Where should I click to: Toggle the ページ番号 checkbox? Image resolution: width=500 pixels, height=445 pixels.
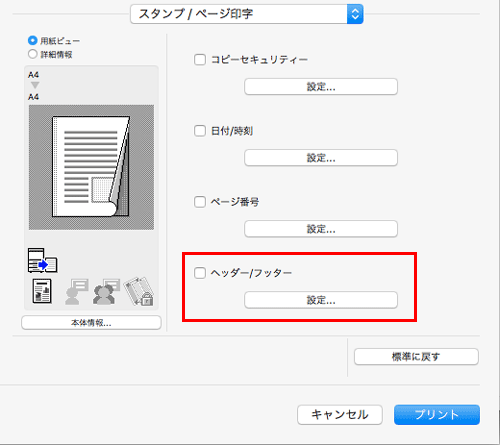tap(200, 202)
